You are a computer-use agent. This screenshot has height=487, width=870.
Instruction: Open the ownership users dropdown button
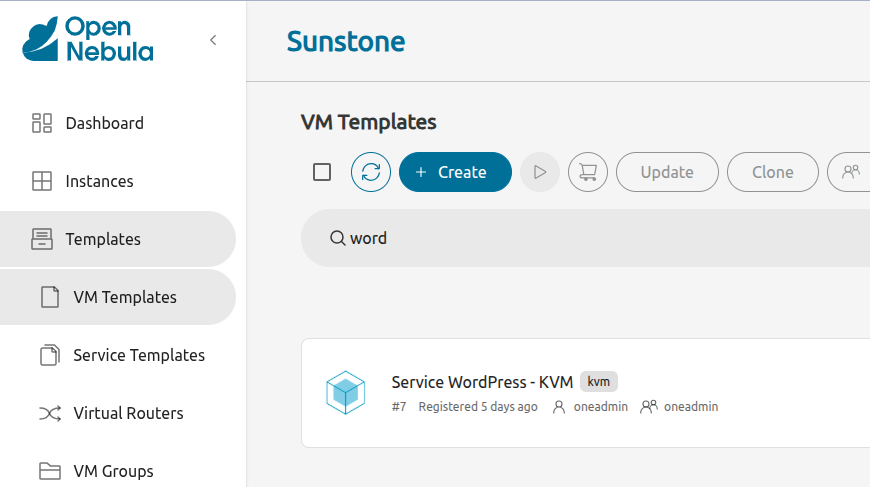click(850, 172)
